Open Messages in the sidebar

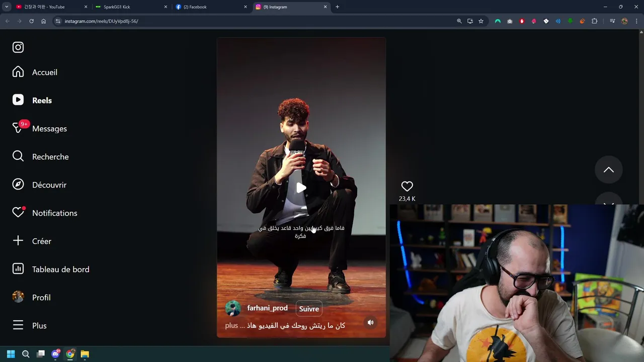[x=40, y=129]
